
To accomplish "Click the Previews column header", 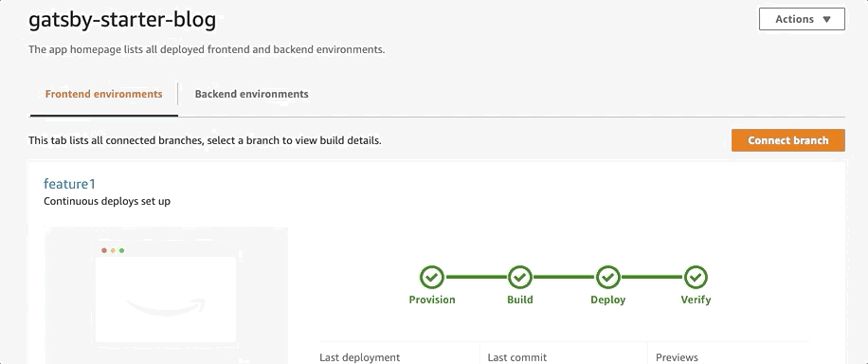I will 677,357.
